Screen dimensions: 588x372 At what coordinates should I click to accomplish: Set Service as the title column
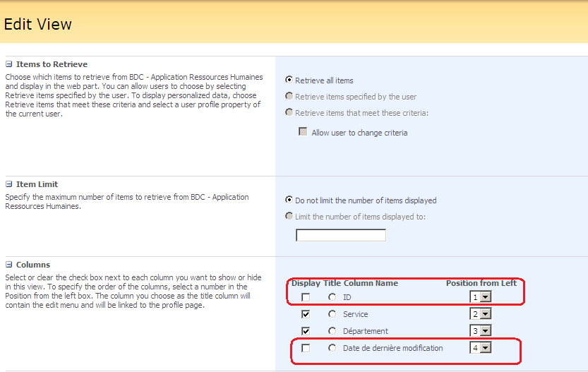click(332, 314)
